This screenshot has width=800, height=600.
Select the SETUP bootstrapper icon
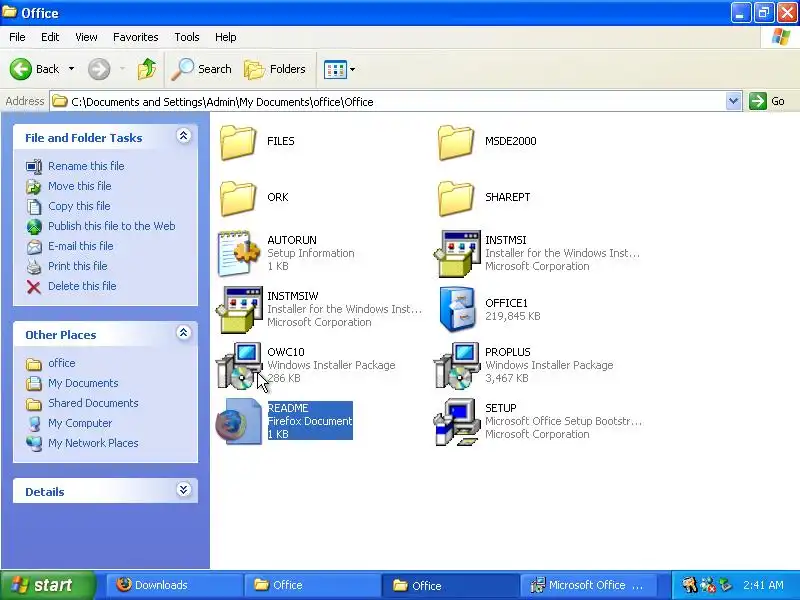457,421
